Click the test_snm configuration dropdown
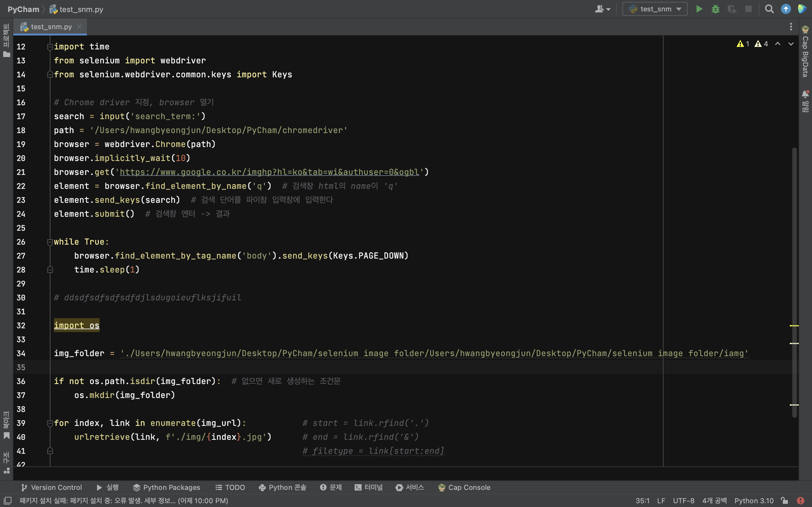812x507 pixels. pyautogui.click(x=654, y=9)
